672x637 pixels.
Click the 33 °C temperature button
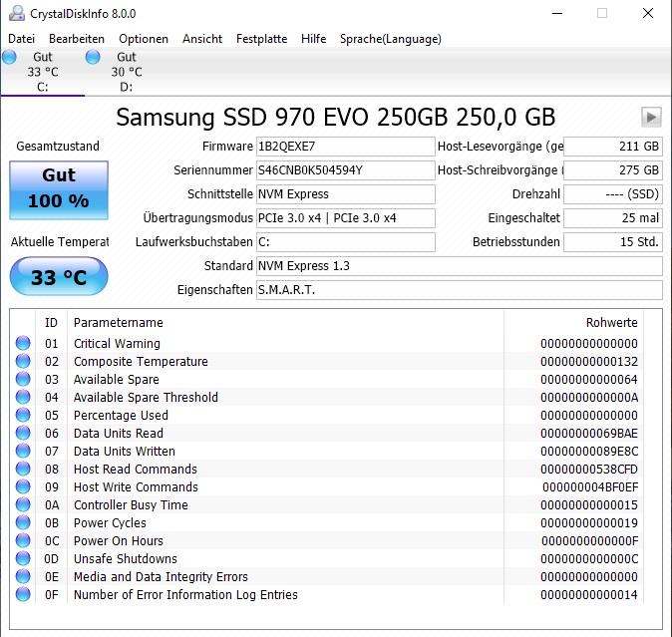59,276
